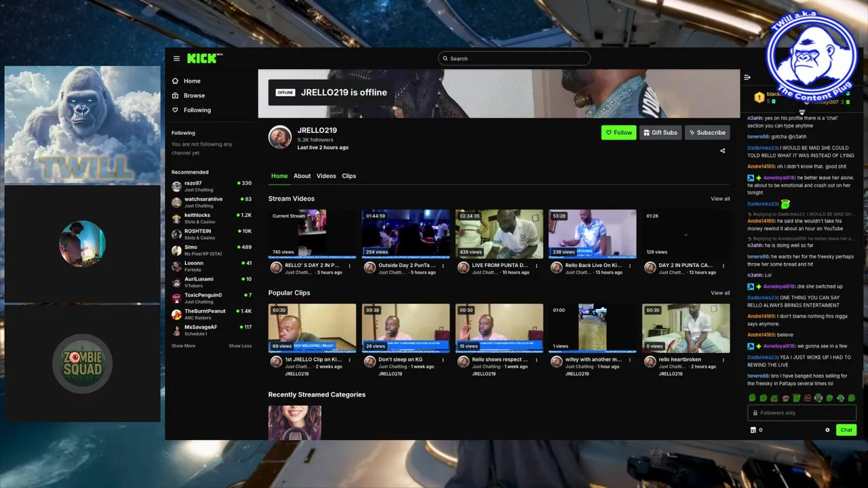Open Current Stream video thumbnail
The width and height of the screenshot is (868, 488).
tap(312, 234)
